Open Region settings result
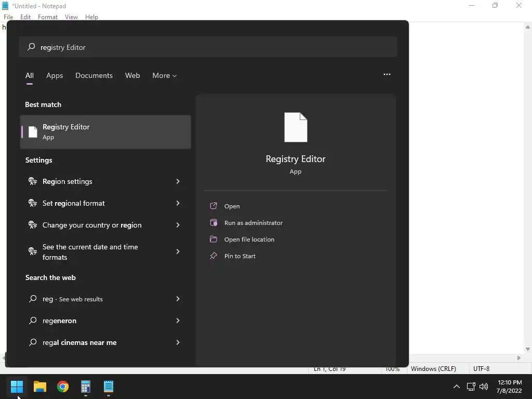Viewport: 532px width, 399px height. (x=105, y=181)
